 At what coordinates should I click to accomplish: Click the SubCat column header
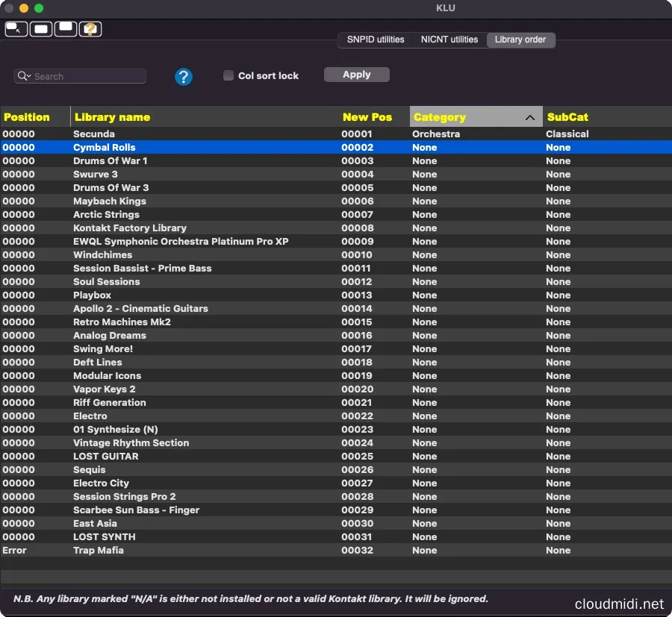click(567, 117)
